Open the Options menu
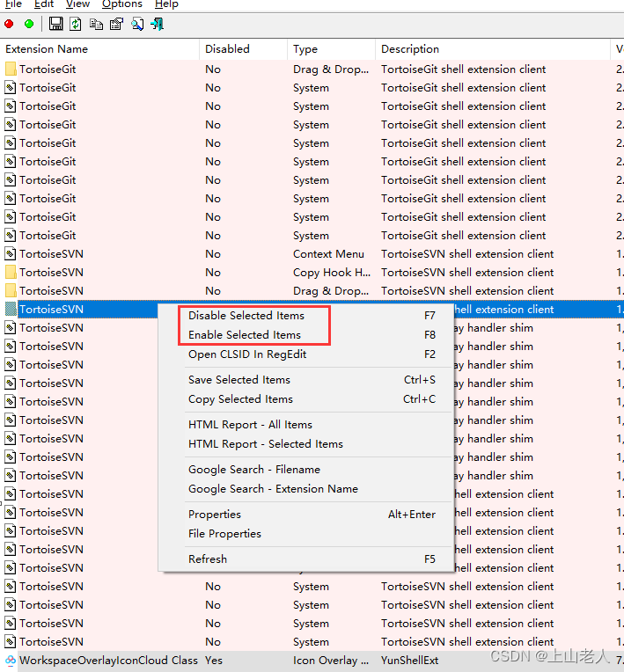624x672 pixels. click(121, 4)
